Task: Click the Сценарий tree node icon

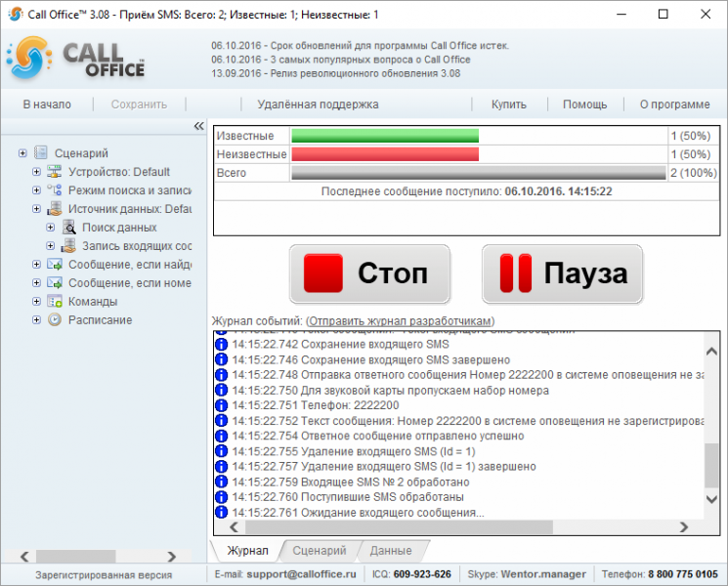Action: point(41,152)
